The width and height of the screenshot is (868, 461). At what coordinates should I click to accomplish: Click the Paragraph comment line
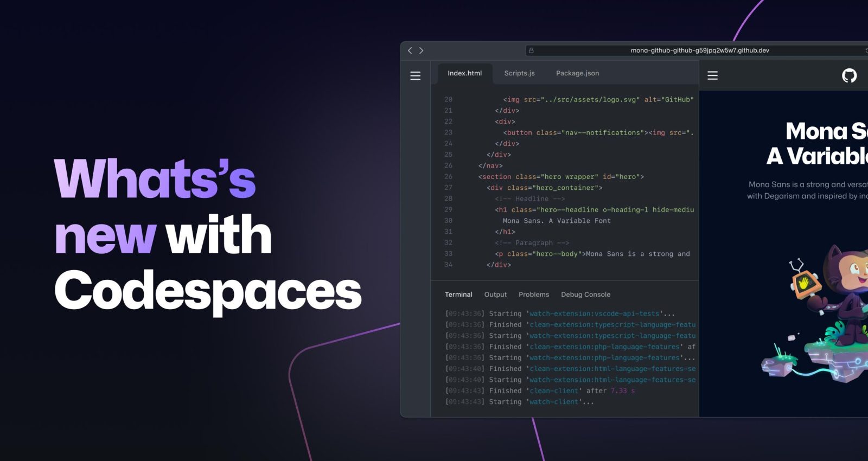coord(532,243)
